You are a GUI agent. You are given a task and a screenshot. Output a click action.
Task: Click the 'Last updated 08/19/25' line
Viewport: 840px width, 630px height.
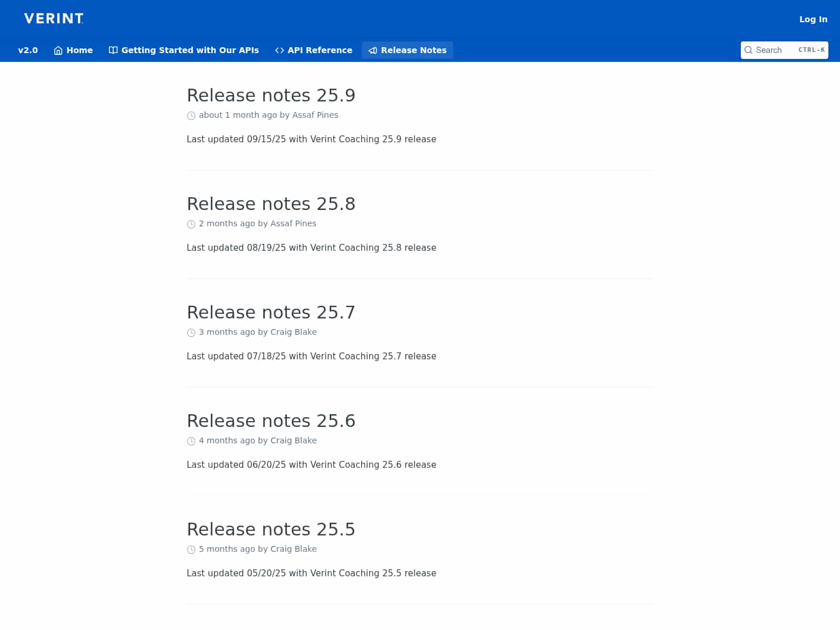(311, 247)
